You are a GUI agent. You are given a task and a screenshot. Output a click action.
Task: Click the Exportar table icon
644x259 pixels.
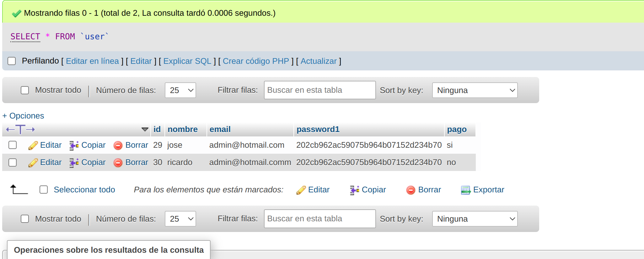pos(466,190)
